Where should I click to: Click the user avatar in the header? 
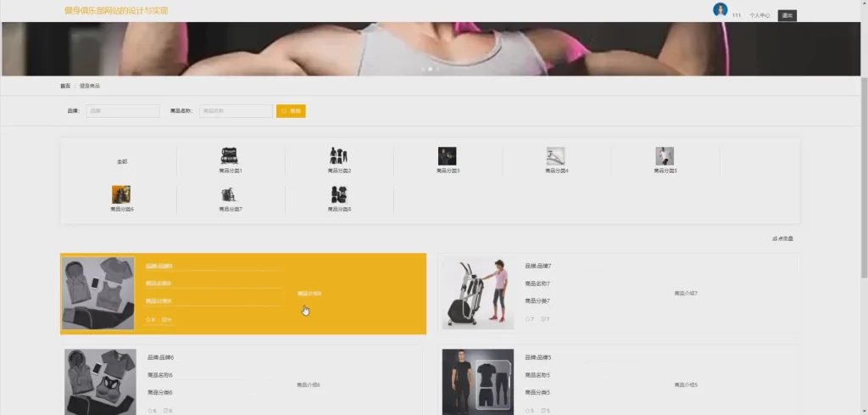[x=720, y=10]
